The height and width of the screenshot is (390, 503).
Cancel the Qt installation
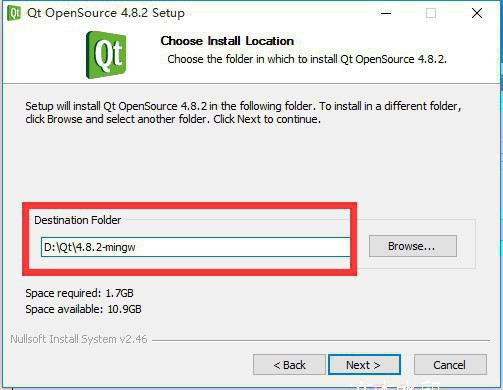450,365
